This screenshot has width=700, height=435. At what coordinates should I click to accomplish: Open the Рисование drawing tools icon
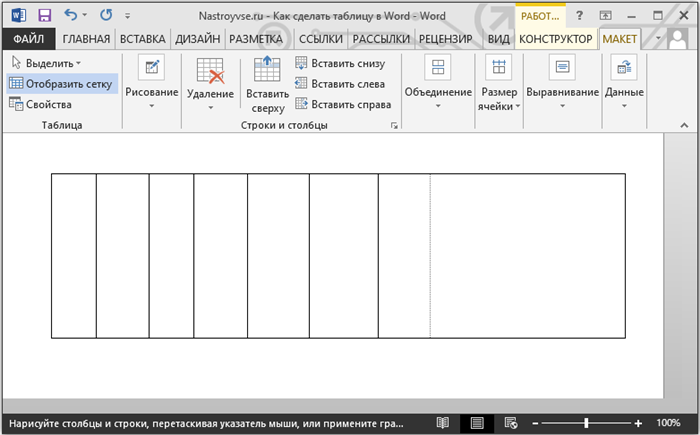(151, 67)
